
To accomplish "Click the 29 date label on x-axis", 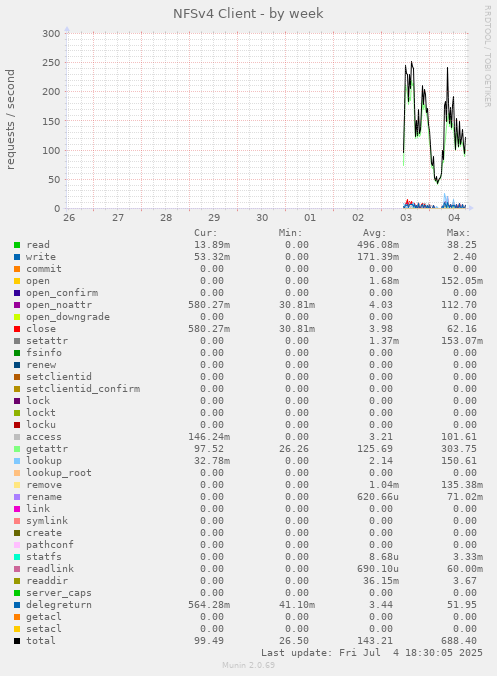I will (x=214, y=217).
